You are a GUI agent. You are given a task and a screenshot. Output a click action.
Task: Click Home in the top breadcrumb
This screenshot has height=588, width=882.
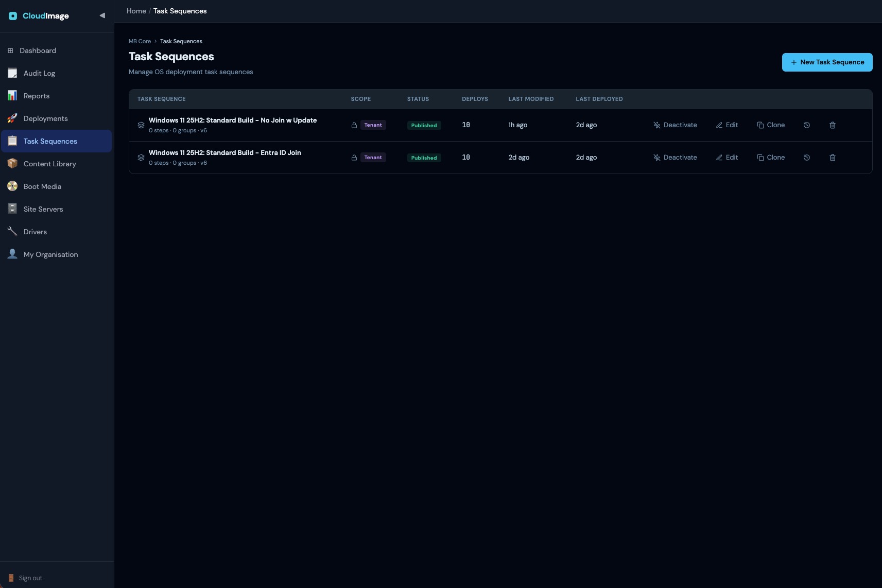136,11
